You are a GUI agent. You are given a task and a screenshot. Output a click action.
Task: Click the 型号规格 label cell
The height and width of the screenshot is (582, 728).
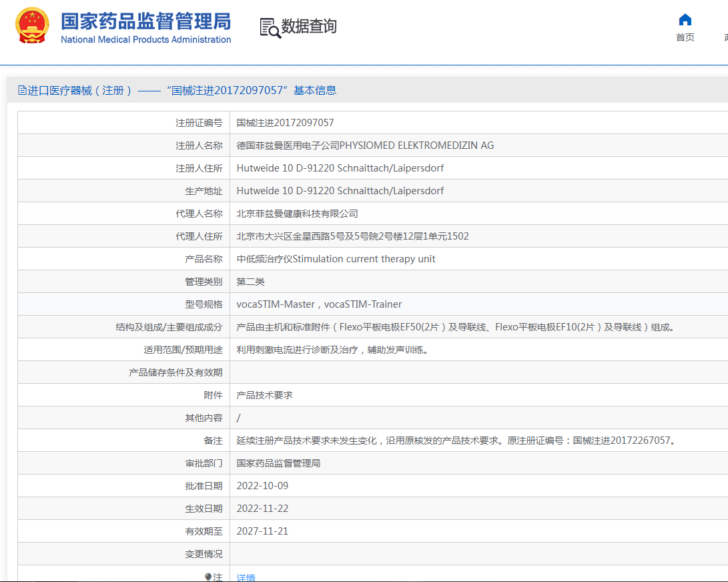(x=124, y=304)
